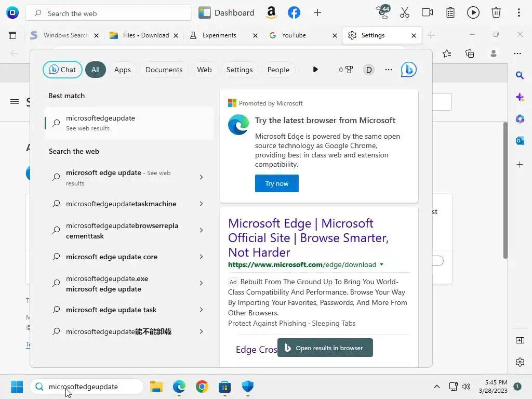The height and width of the screenshot is (399, 532).
Task: Switch to Documents search filter
Action: 164,70
